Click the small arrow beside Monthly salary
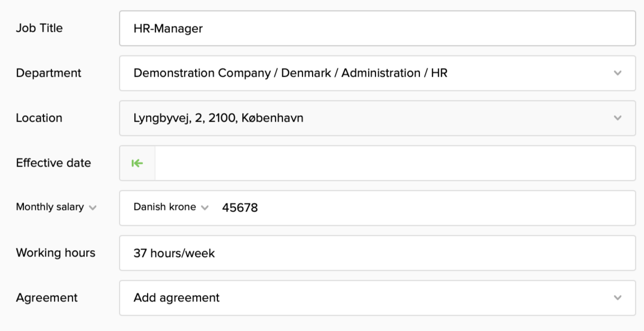This screenshot has height=331, width=644. (x=93, y=208)
